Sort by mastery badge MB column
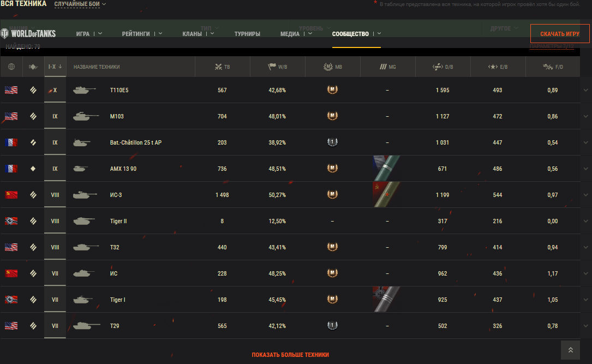This screenshot has width=592, height=364. tap(333, 67)
